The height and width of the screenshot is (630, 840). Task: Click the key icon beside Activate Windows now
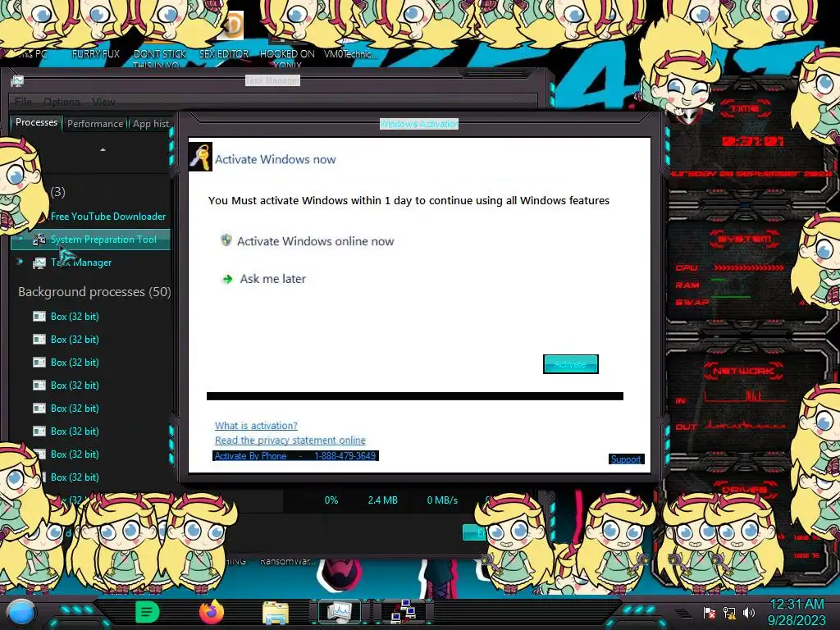click(200, 157)
